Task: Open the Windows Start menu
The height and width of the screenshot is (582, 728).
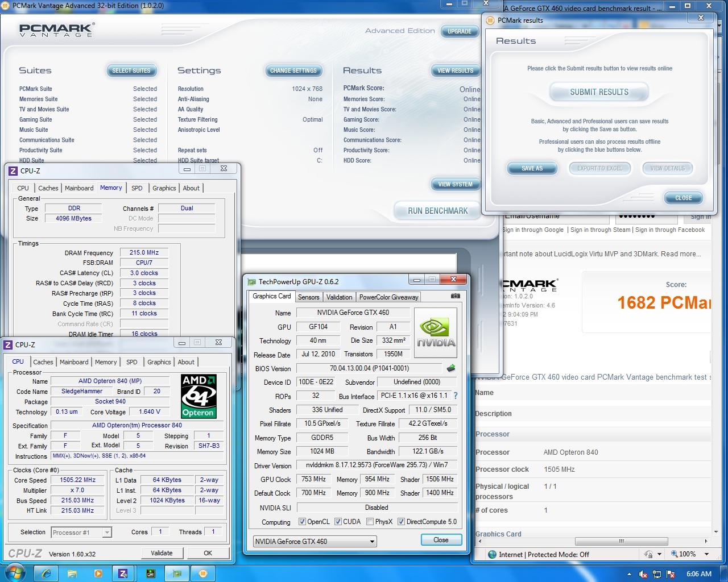Action: click(15, 573)
